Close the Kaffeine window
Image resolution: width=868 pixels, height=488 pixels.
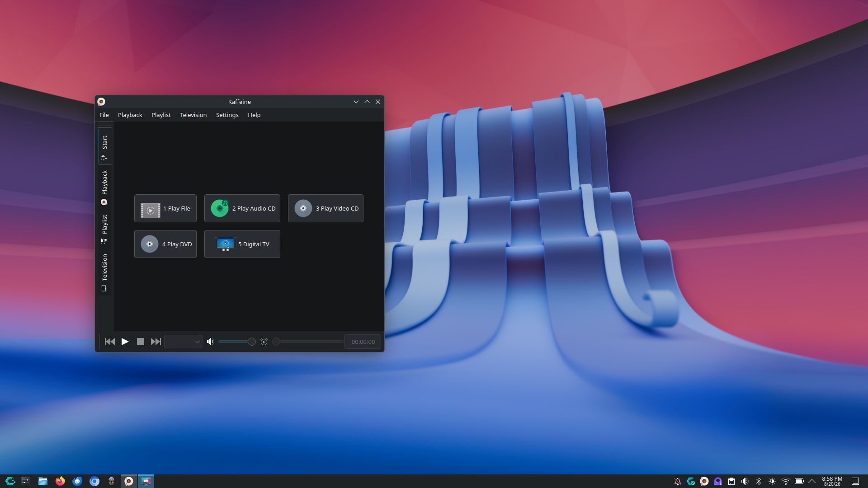click(x=378, y=102)
